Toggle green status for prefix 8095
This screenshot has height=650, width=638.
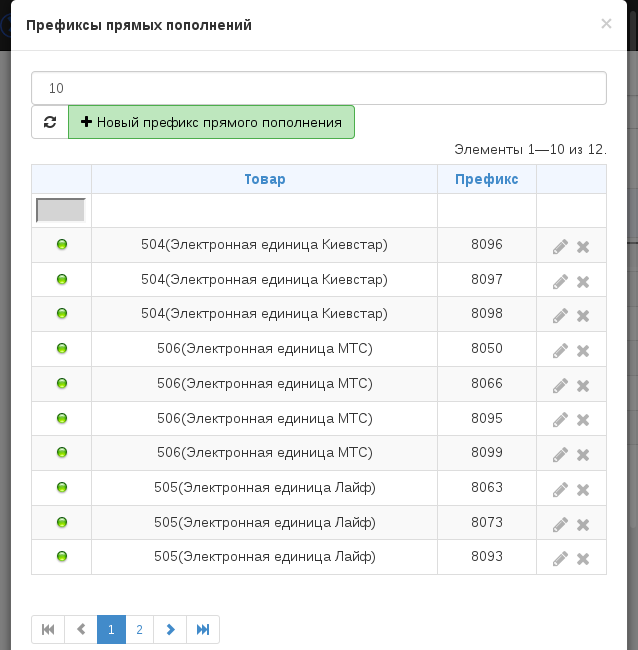[x=62, y=418]
